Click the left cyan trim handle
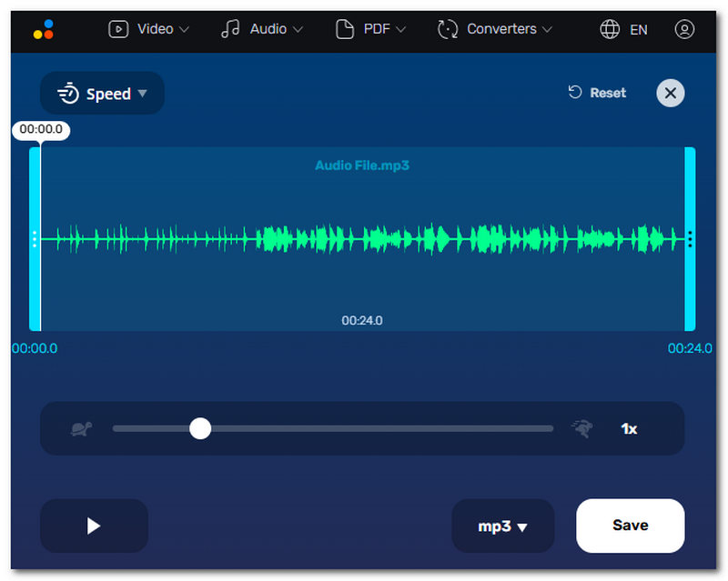728x581 pixels. 35,239
